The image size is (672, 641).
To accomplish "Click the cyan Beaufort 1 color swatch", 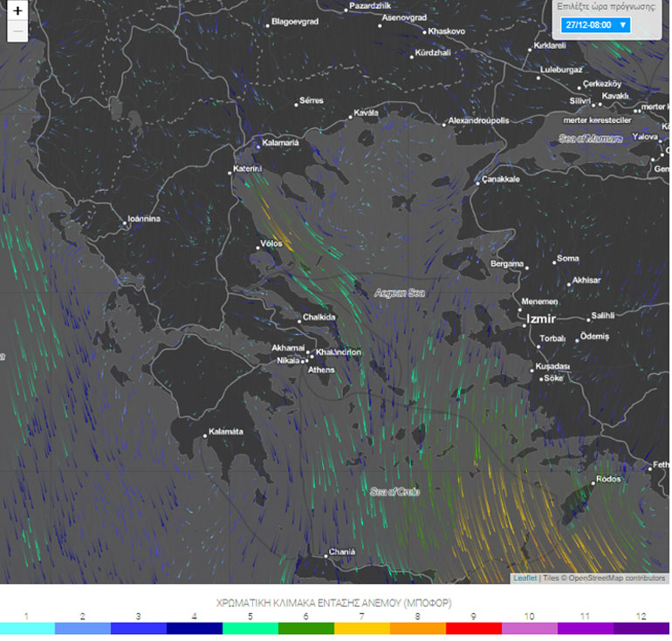I will 27,628.
